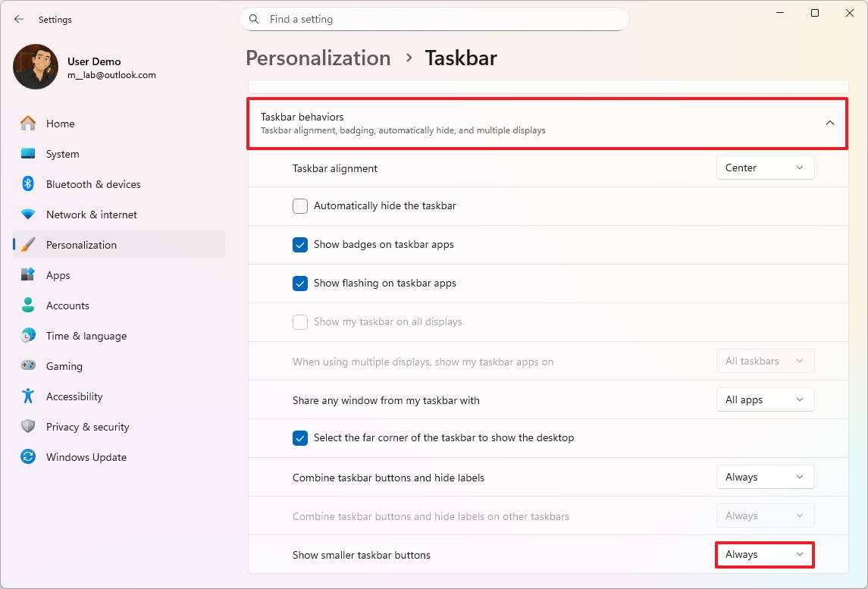Screen dimensions: 868x589
Task: Open the Share any window dropdown
Action: 765,399
